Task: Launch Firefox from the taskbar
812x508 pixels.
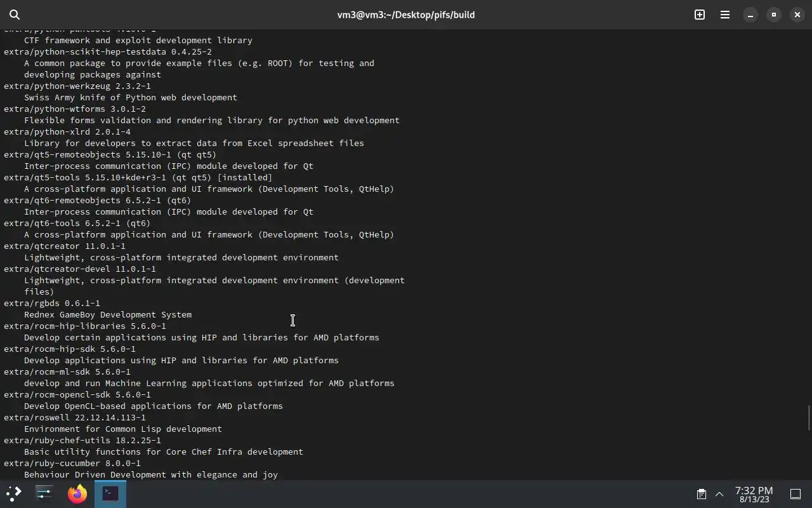Action: pos(77,493)
